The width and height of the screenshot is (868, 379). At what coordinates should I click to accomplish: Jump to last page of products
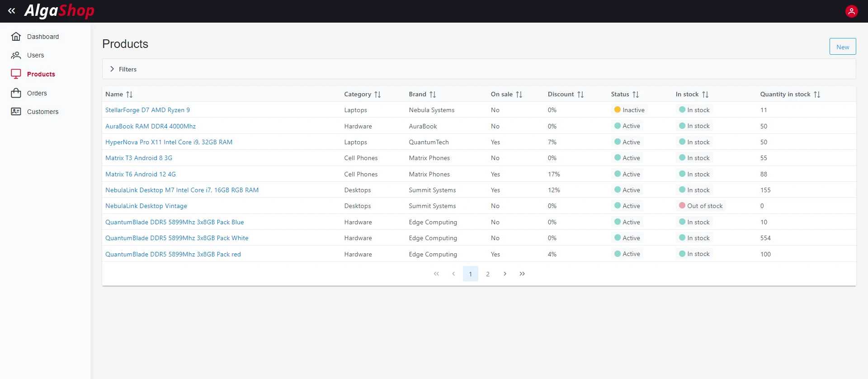(522, 274)
